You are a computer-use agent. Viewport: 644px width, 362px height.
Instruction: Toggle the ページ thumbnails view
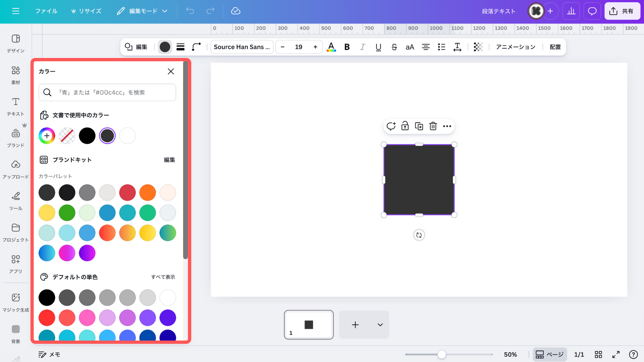tap(550, 354)
